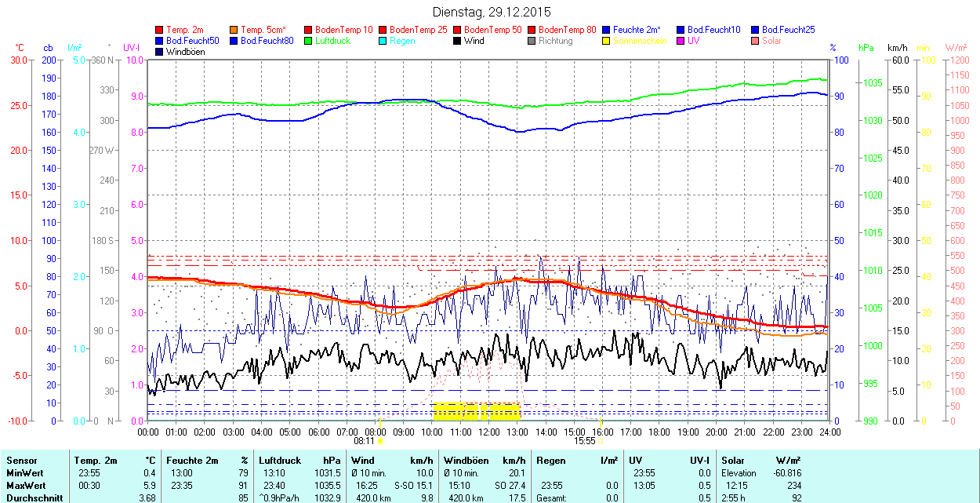Click the 'MaxWert' row label
This screenshot has height=503, width=980.
coord(25,486)
